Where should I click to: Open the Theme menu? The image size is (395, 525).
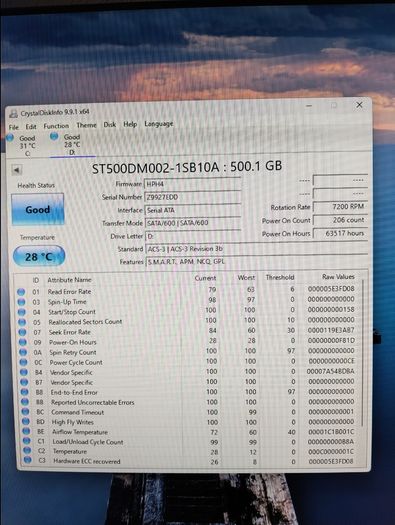tap(86, 125)
